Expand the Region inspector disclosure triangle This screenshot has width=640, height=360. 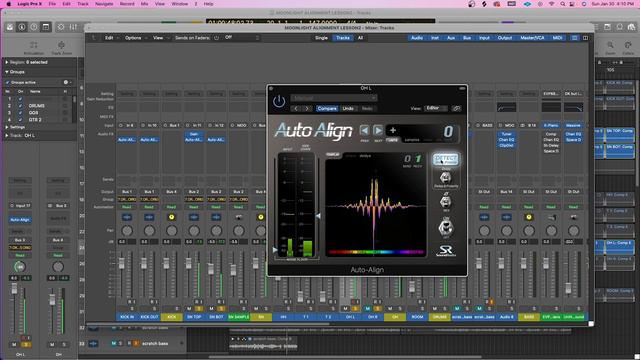click(7, 62)
